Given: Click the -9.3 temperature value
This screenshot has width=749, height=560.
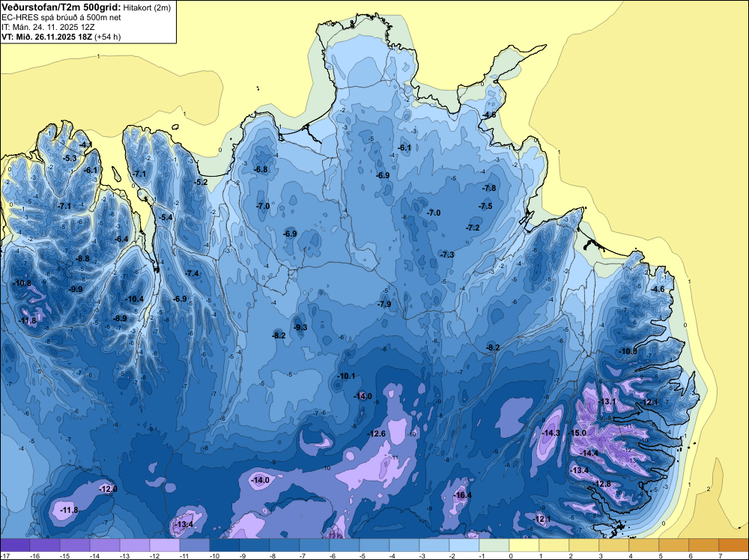Looking at the screenshot, I should [x=300, y=327].
